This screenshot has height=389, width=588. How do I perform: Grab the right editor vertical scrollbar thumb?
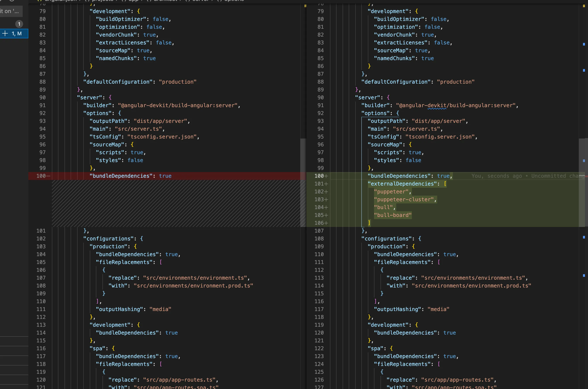pyautogui.click(x=582, y=182)
